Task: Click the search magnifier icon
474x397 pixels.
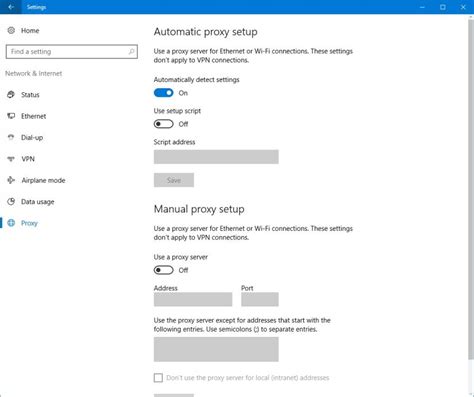Action: tap(131, 52)
